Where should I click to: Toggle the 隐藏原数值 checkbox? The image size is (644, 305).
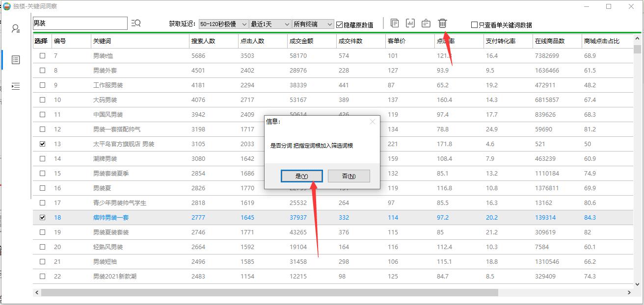pyautogui.click(x=340, y=25)
